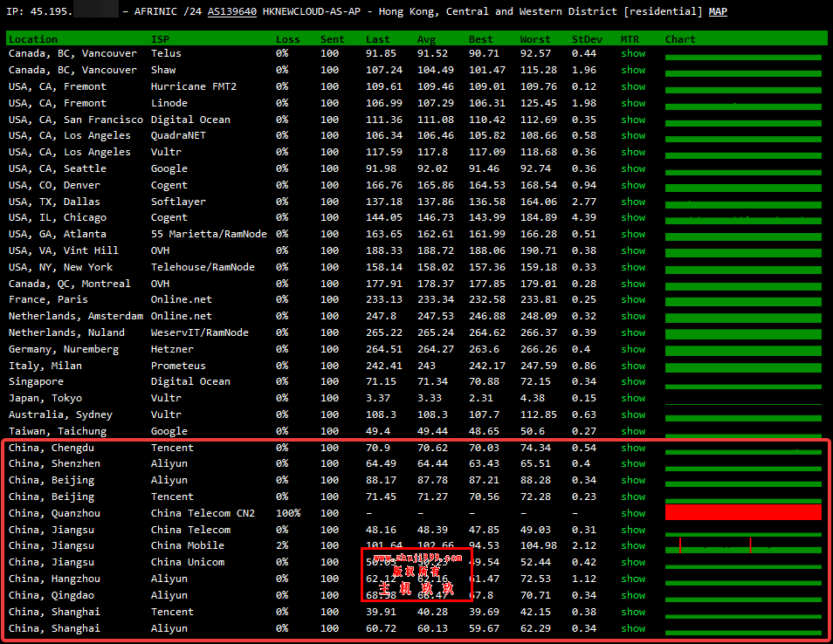This screenshot has width=833, height=644.
Task: Click the Avg column header
Action: pos(426,39)
